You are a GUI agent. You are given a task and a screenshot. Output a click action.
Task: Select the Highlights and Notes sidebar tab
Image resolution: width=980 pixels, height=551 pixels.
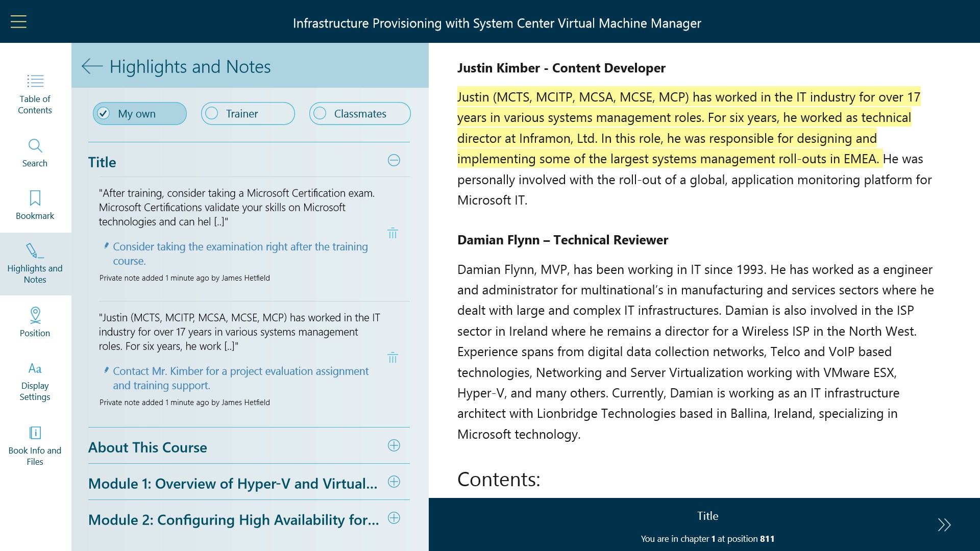[35, 263]
